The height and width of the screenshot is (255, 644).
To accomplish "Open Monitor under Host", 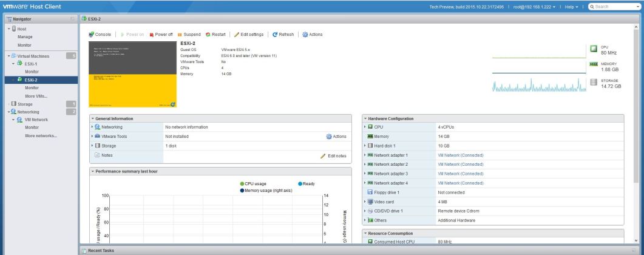I will click(24, 45).
